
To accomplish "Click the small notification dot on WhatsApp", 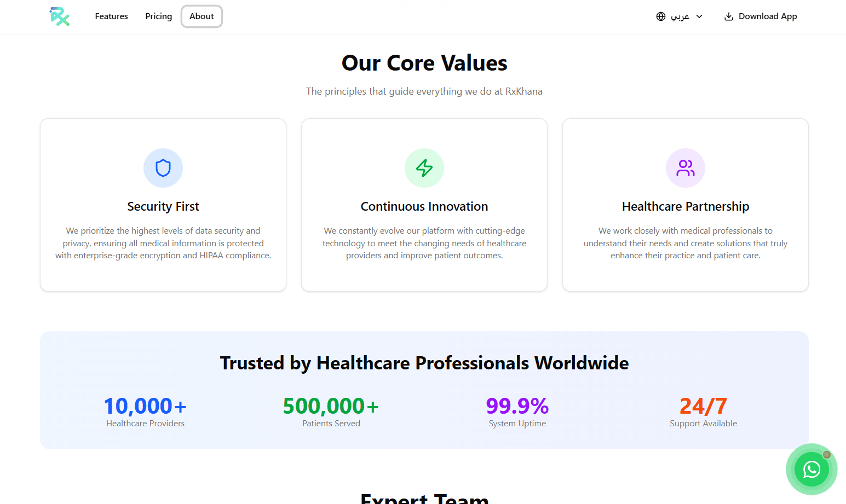I will pos(827,455).
